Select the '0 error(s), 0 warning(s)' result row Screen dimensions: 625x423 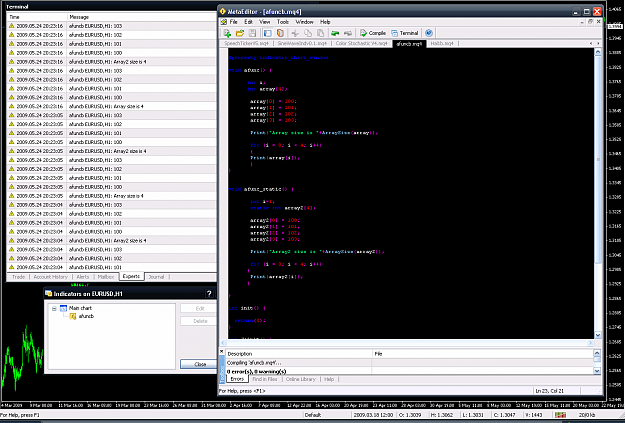pyautogui.click(x=409, y=371)
